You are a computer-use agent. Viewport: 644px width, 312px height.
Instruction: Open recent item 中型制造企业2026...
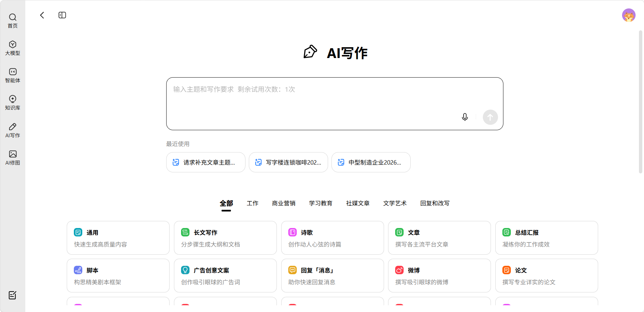click(371, 162)
